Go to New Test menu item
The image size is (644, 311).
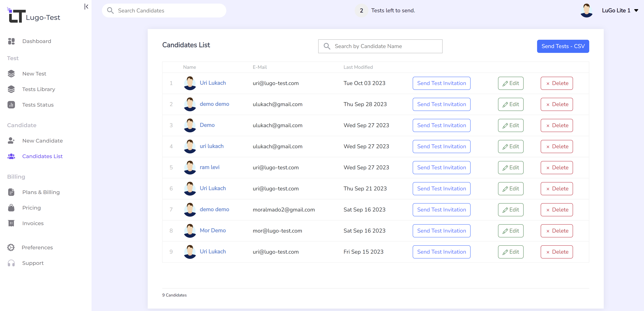tap(34, 74)
